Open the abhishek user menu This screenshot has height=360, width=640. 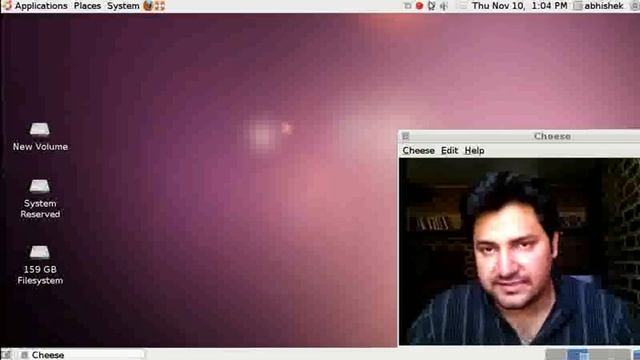pyautogui.click(x=599, y=6)
